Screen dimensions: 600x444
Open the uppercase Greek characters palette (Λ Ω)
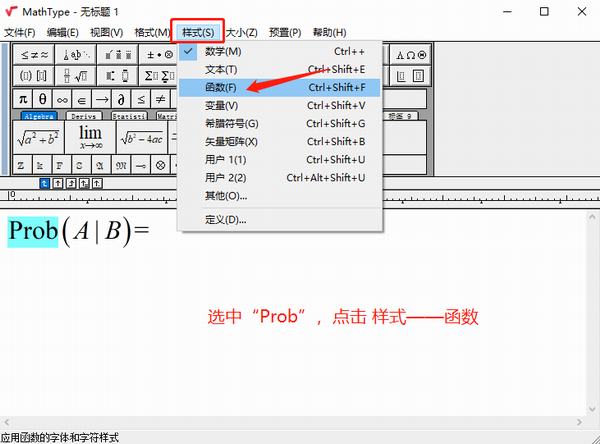[411, 55]
